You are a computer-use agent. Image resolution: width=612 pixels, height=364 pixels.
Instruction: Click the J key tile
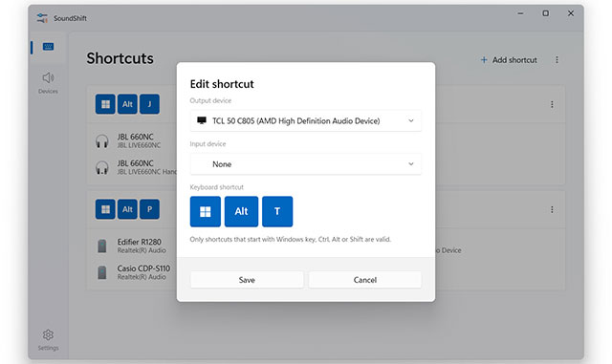[x=149, y=104]
